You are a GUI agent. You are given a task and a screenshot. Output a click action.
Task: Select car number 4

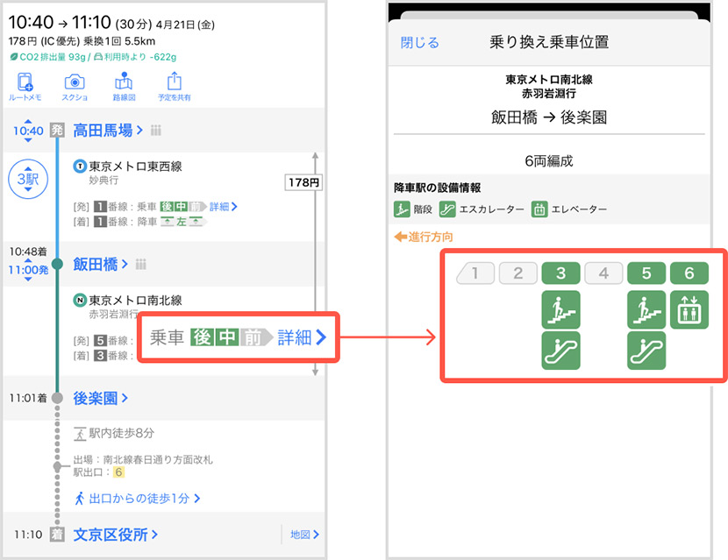[603, 273]
